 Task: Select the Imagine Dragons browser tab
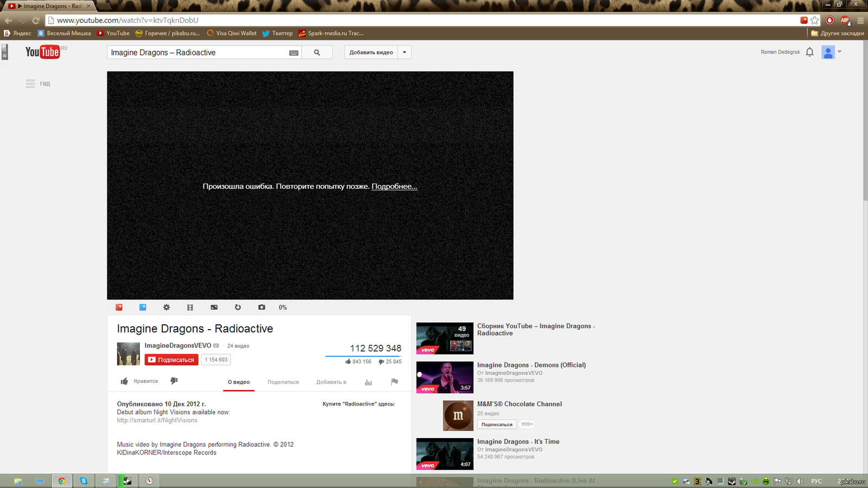pyautogui.click(x=50, y=6)
